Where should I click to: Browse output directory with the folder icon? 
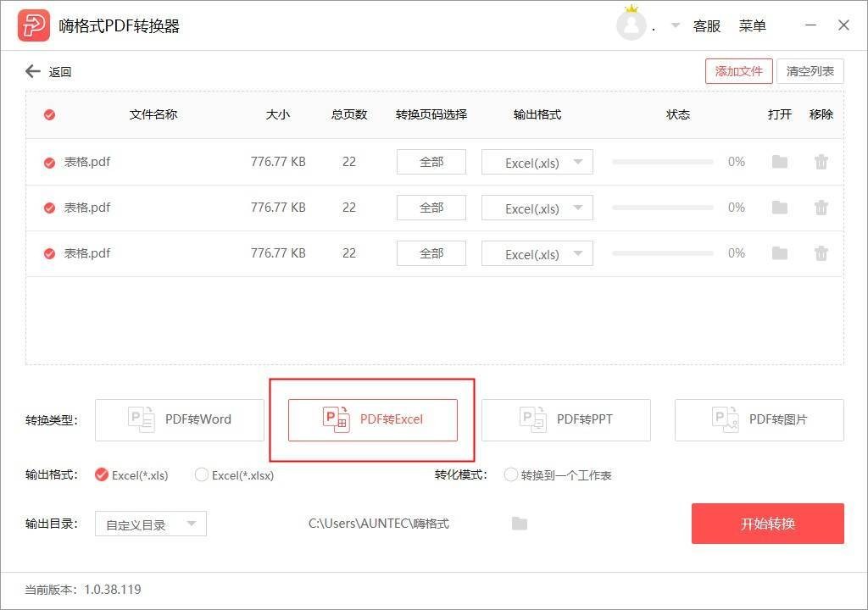[520, 523]
